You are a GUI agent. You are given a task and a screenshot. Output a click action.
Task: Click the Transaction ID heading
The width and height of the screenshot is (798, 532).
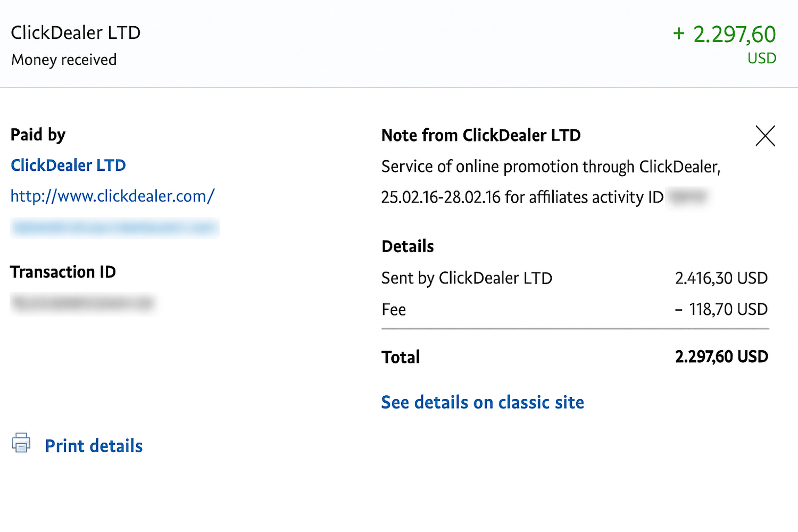point(63,272)
